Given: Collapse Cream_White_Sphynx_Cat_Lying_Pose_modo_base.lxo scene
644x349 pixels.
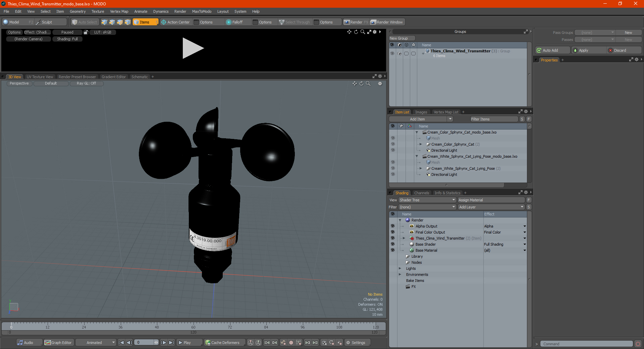Looking at the screenshot, I should (417, 156).
